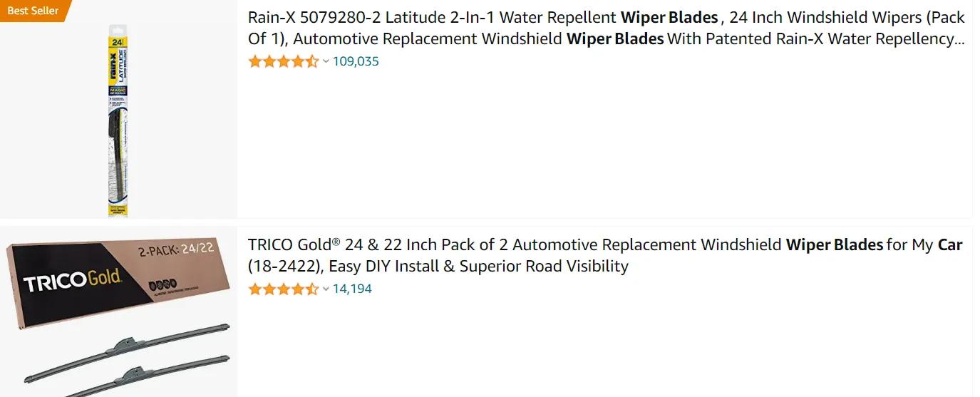The image size is (980, 397).
Task: Click the TRICOGold logo on the box
Action: (x=73, y=280)
